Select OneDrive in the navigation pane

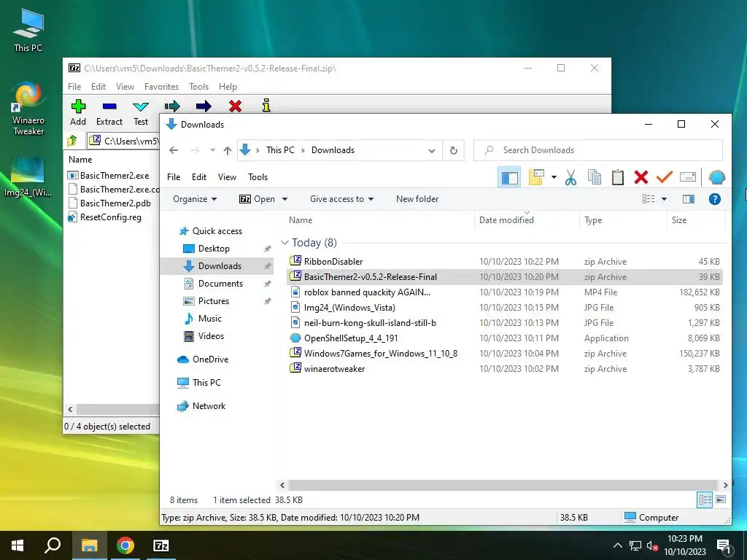210,359
